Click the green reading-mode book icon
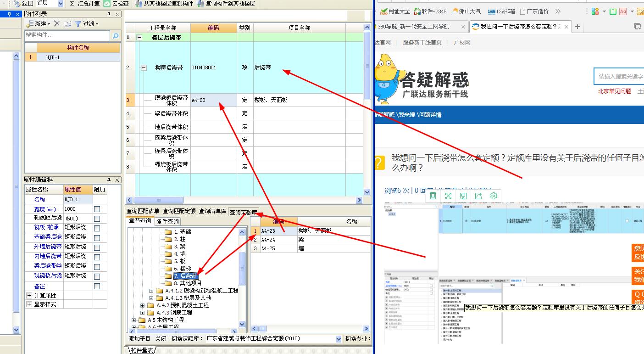The width and height of the screenshot is (644, 354). pyautogui.click(x=613, y=11)
